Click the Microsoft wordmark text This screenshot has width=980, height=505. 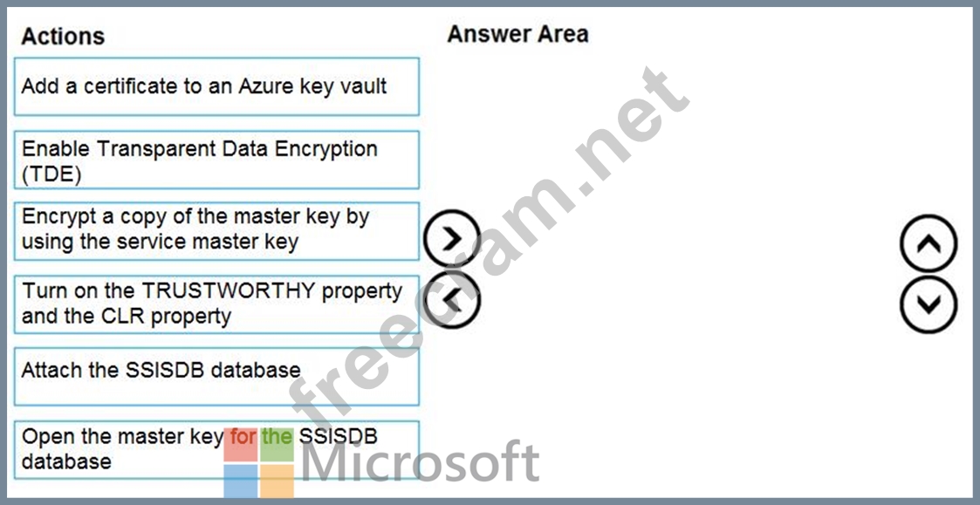[x=419, y=464]
